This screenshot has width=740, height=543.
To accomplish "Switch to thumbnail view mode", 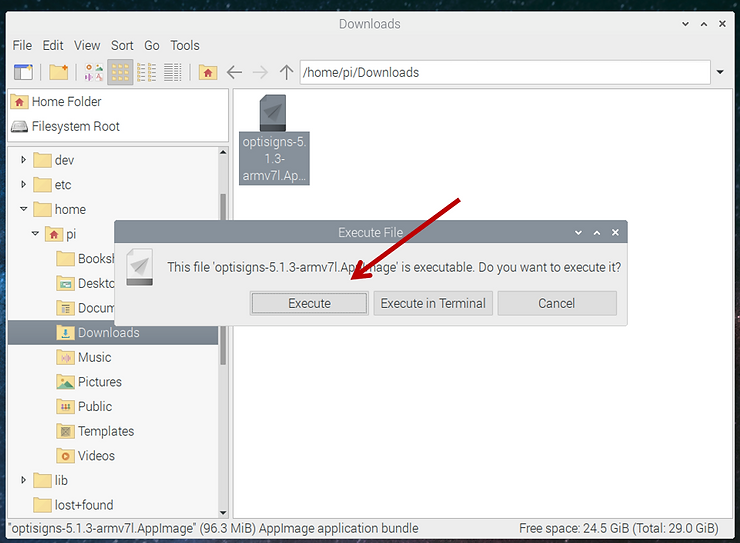I will pyautogui.click(x=93, y=72).
